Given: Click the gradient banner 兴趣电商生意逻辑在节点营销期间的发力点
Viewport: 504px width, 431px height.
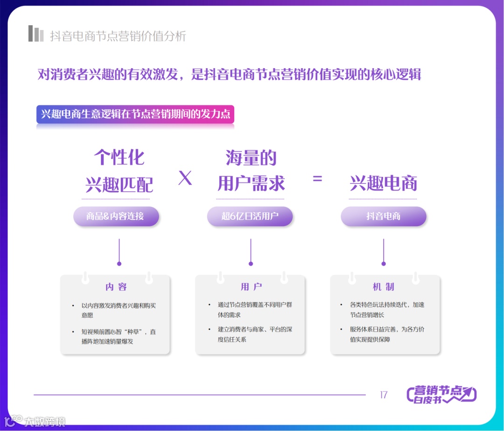Looking at the screenshot, I should (x=135, y=114).
